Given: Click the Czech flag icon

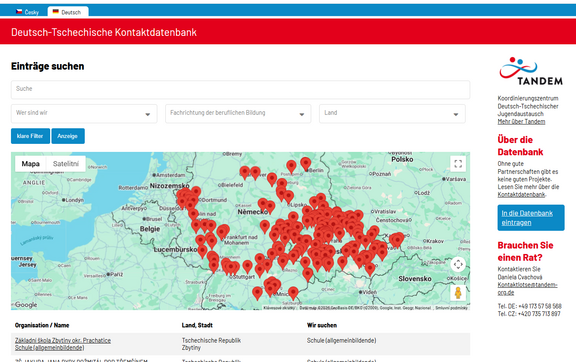Looking at the screenshot, I should (x=19, y=12).
